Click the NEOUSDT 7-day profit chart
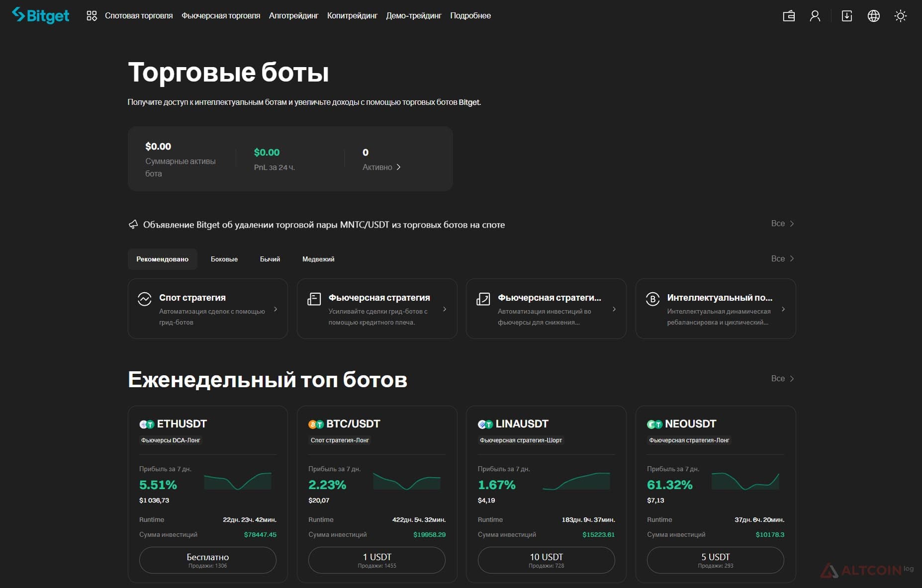The image size is (922, 588). point(745,481)
